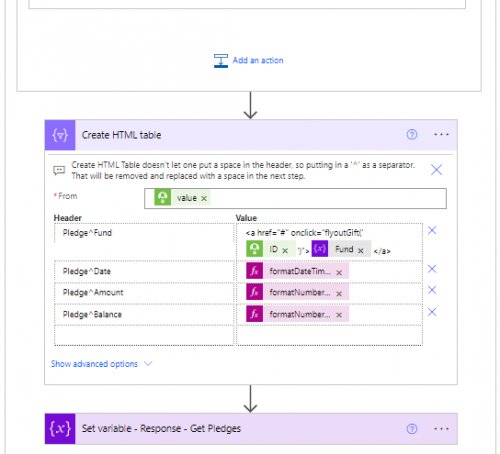Click the empty header field in last row
This screenshot has width=500, height=454.
click(x=144, y=335)
